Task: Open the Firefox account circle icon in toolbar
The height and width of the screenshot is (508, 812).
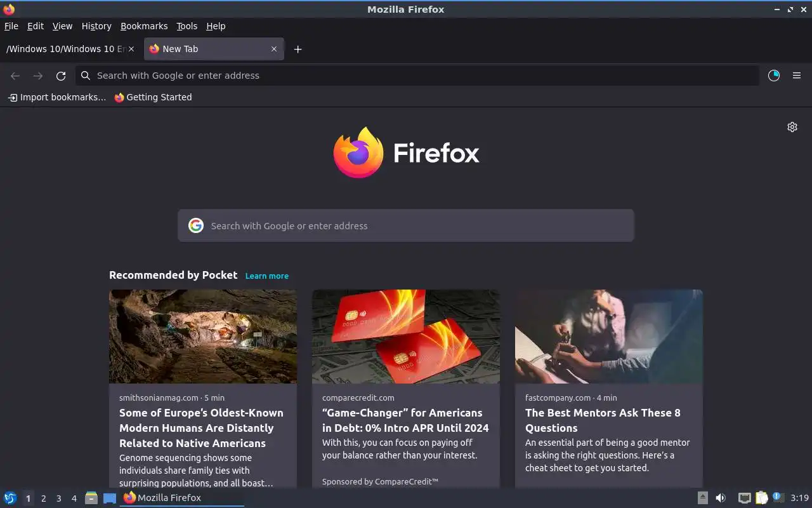Action: click(774, 76)
